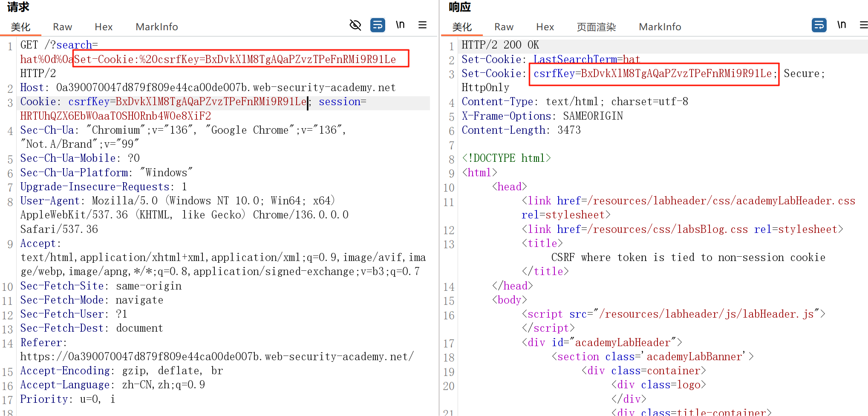
Task: Click labsBlog.css link line
Action: coord(682,229)
